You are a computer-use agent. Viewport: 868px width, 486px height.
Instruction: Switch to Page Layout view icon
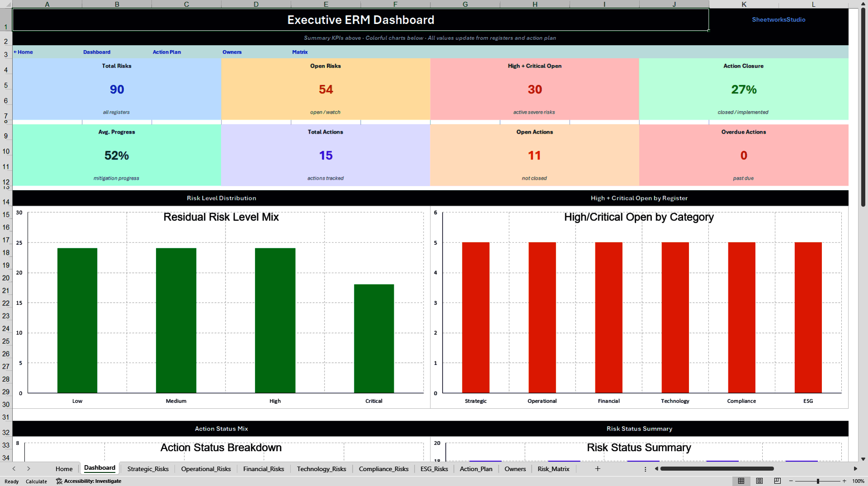[x=759, y=481]
